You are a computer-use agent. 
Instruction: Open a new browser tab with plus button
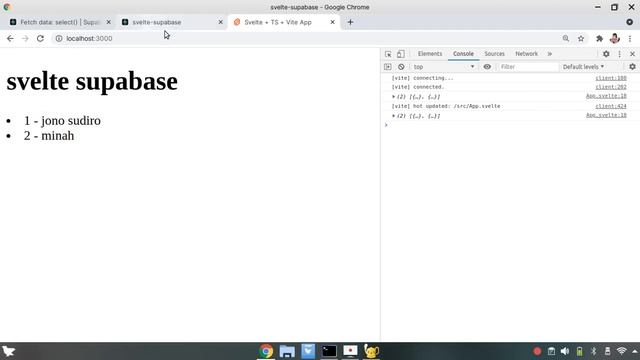pos(350,22)
